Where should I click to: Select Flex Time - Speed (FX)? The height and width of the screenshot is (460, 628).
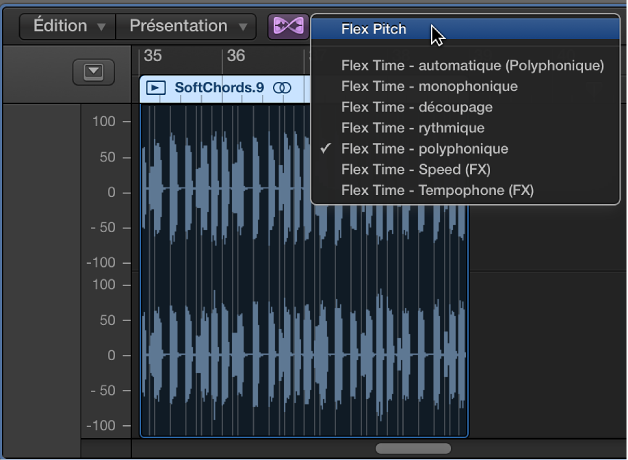(x=465, y=169)
